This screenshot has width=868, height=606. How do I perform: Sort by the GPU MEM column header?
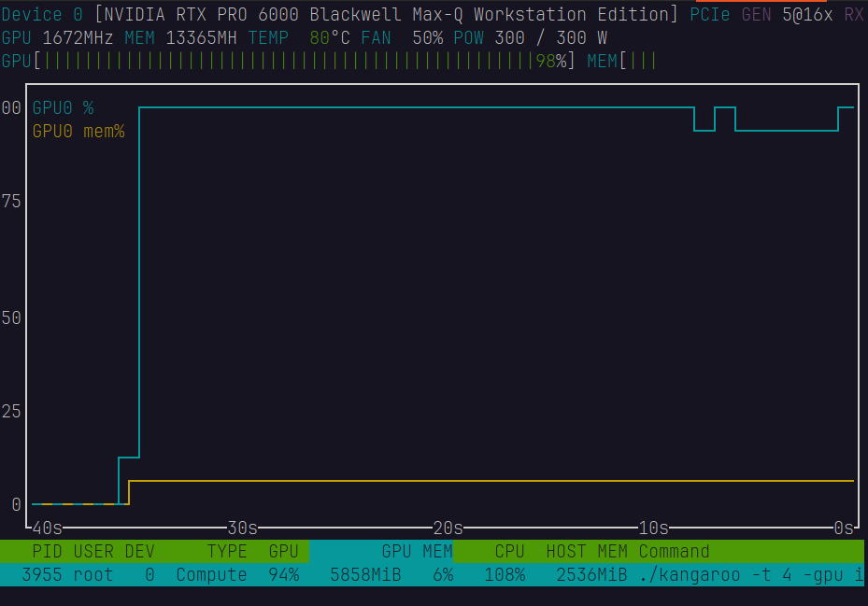(x=417, y=551)
